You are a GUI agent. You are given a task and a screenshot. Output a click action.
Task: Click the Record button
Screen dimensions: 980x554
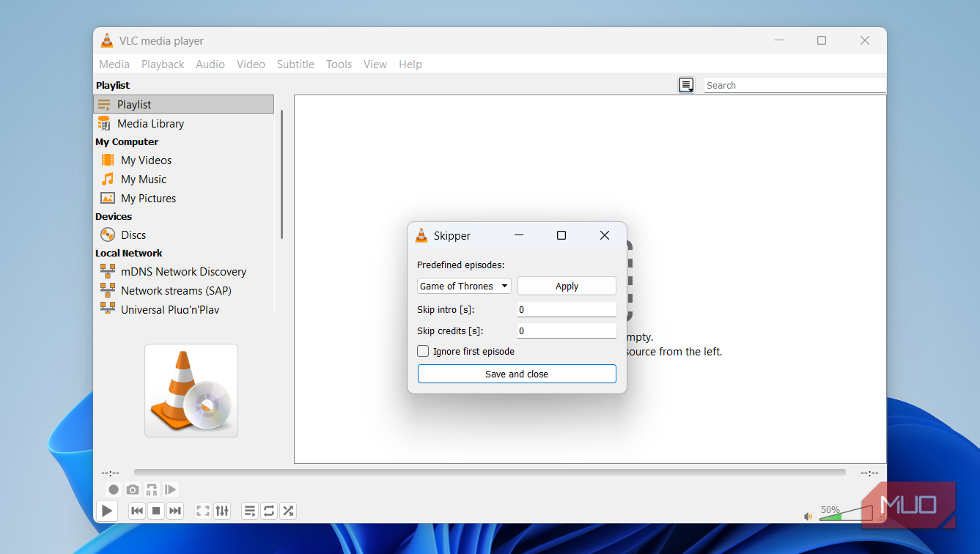114,490
